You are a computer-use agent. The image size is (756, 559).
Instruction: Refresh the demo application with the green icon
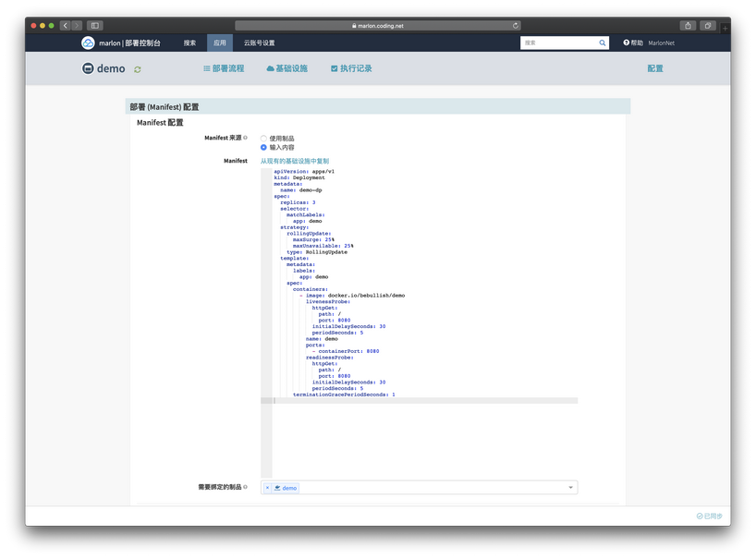click(138, 69)
